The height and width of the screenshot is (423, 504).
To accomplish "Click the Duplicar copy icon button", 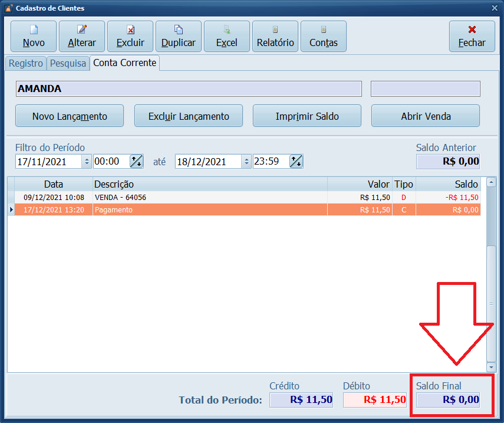I will (x=179, y=37).
